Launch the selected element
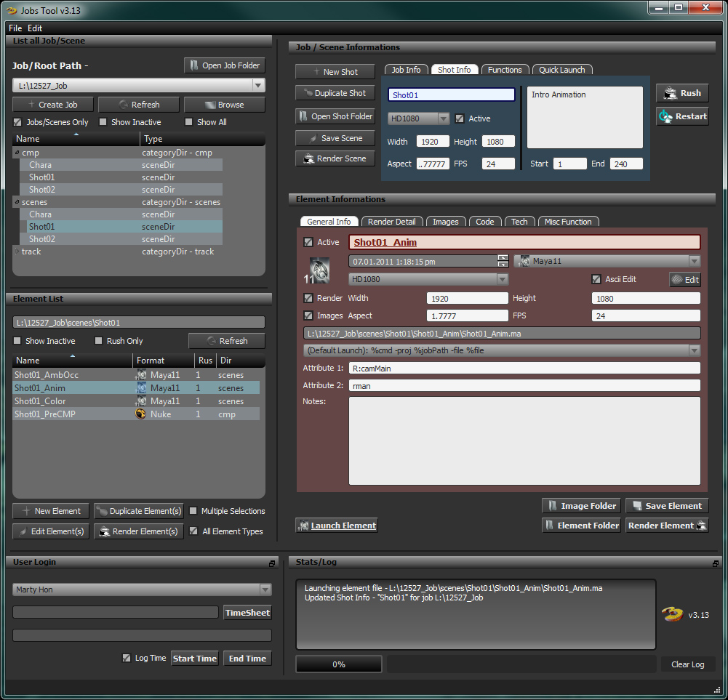The height and width of the screenshot is (700, 728). (x=336, y=526)
